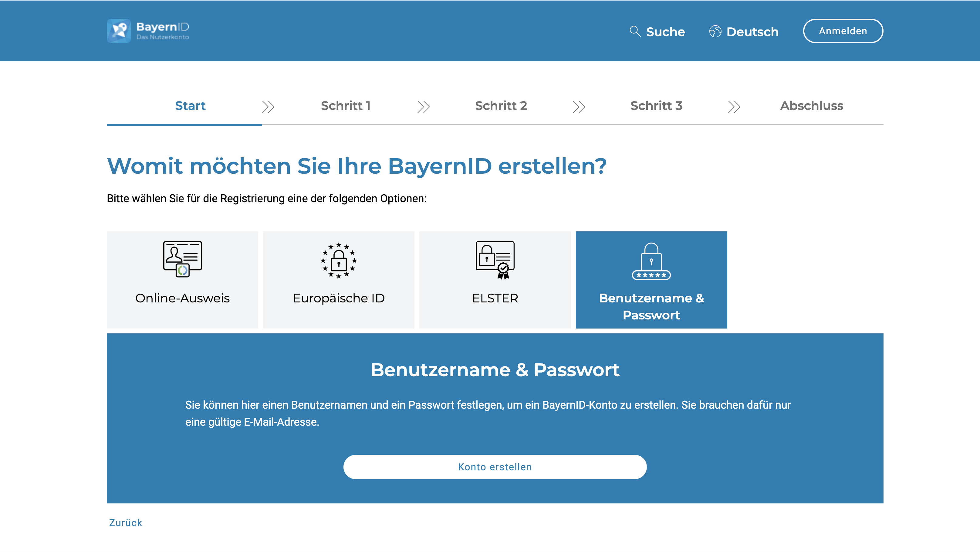This screenshot has width=980, height=552.
Task: Click the Europäische ID stars lock icon
Action: (x=339, y=261)
